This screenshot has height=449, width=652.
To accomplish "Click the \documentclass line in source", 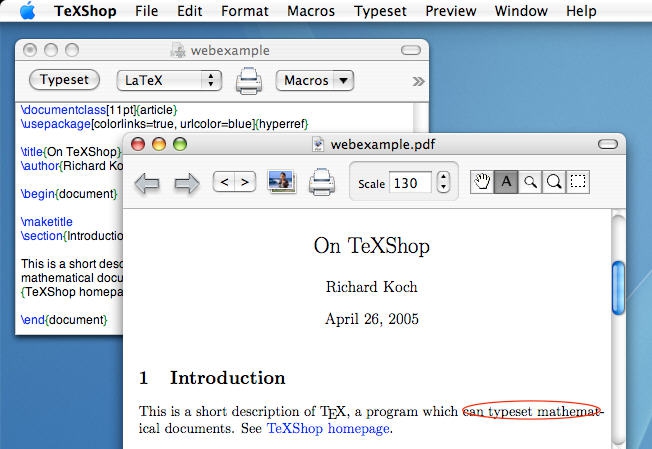I will (99, 110).
